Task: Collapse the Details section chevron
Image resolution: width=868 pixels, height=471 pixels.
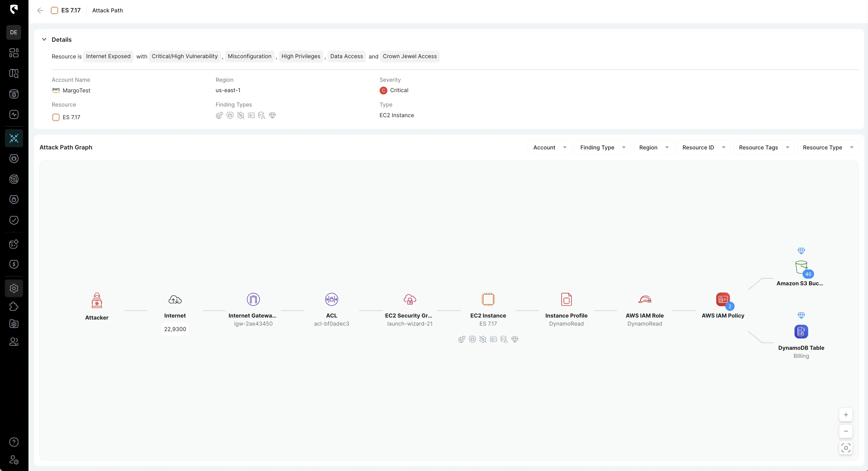Action: (44, 39)
